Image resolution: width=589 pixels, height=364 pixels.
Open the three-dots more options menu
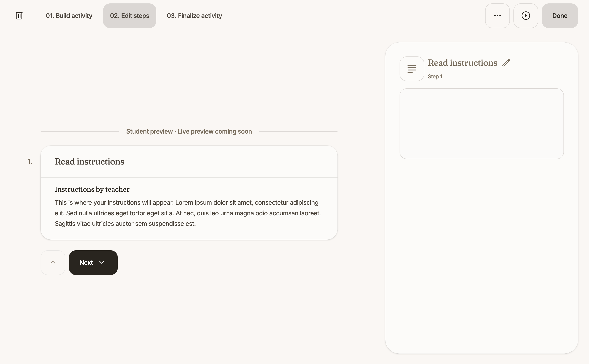coord(497,16)
